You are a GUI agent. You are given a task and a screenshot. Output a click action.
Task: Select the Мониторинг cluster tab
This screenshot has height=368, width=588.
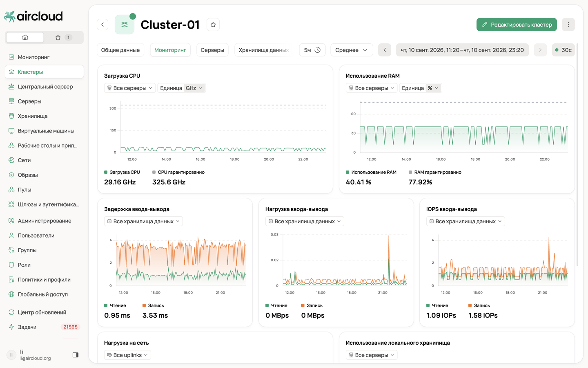170,50
